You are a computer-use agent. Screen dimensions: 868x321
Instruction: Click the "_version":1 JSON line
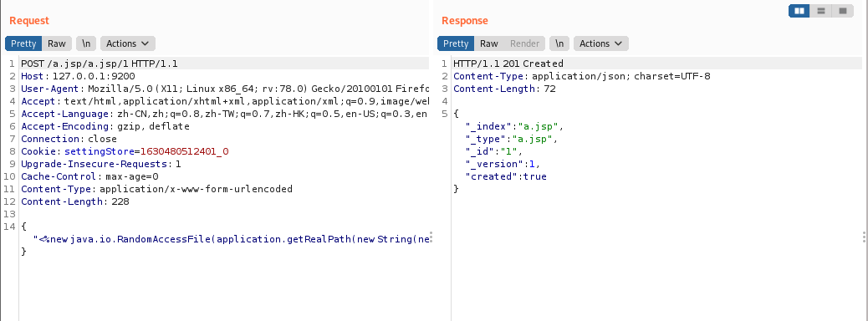[x=503, y=164]
